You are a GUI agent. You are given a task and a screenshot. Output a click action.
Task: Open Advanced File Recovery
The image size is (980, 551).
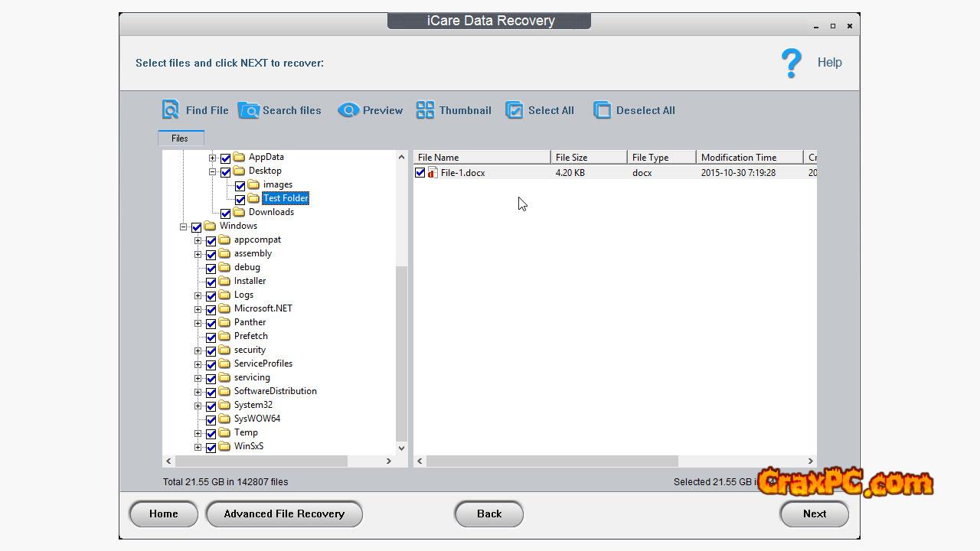284,514
